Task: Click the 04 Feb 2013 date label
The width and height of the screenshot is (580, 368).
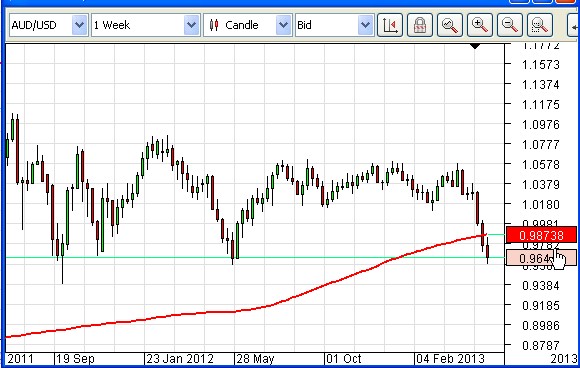Action: [450, 359]
